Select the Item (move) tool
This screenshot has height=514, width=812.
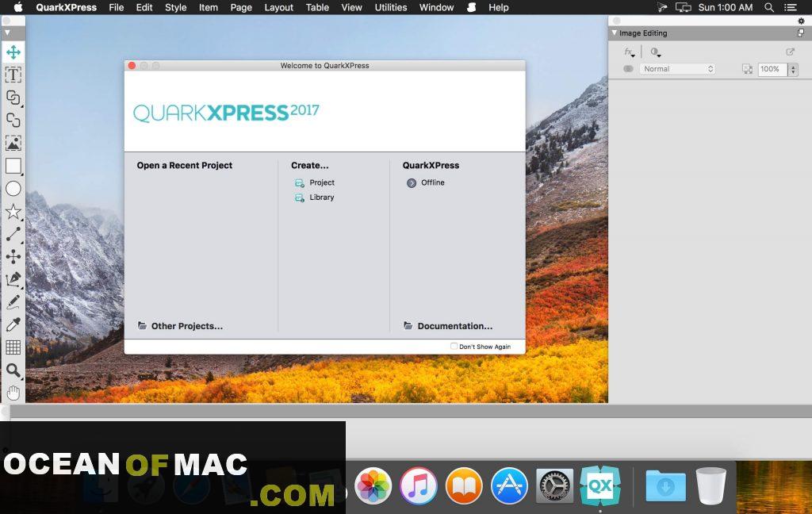(13, 52)
